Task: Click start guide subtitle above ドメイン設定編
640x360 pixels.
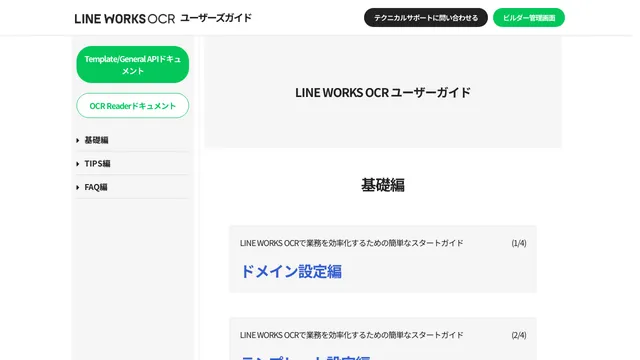Action: [x=351, y=243]
